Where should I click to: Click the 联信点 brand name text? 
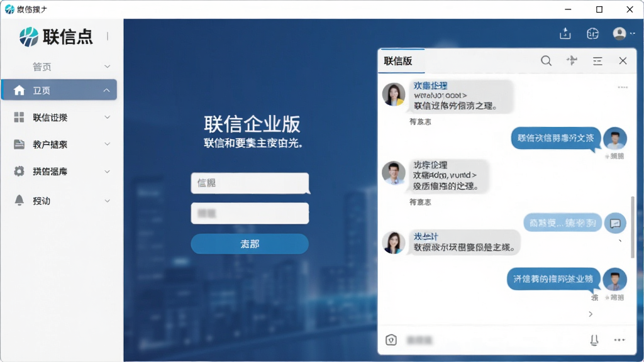pos(68,37)
